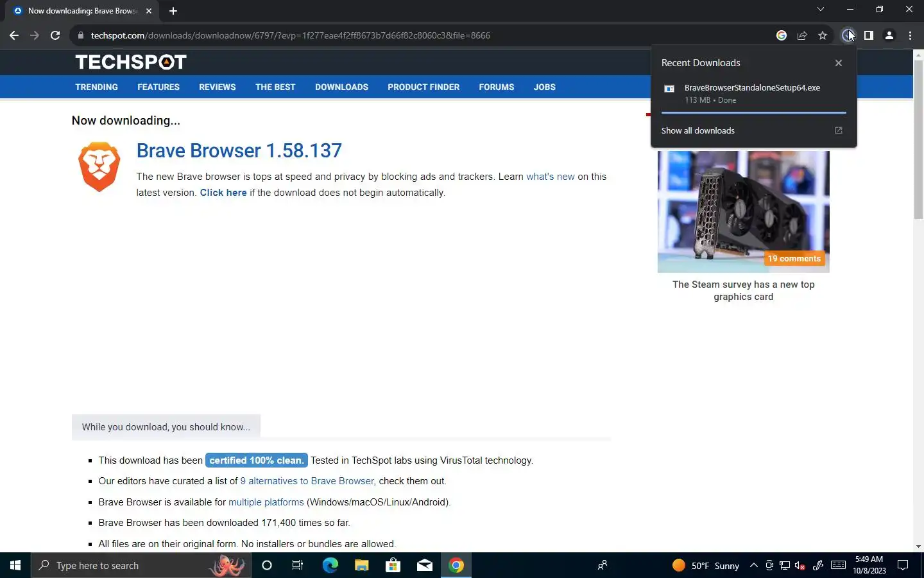Open a new browser tab

click(173, 11)
